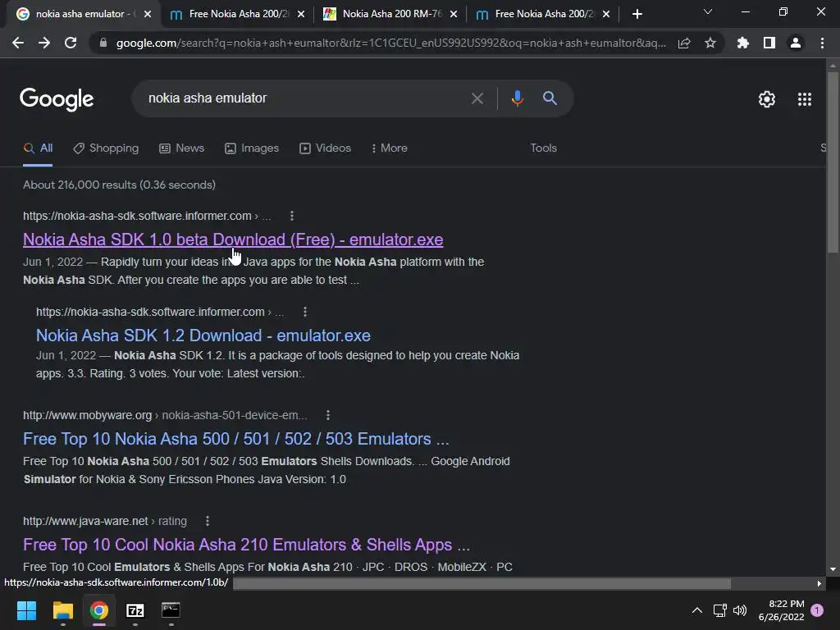The image size is (840, 630).
Task: Toggle the Chrome side panel
Action: pyautogui.click(x=769, y=43)
